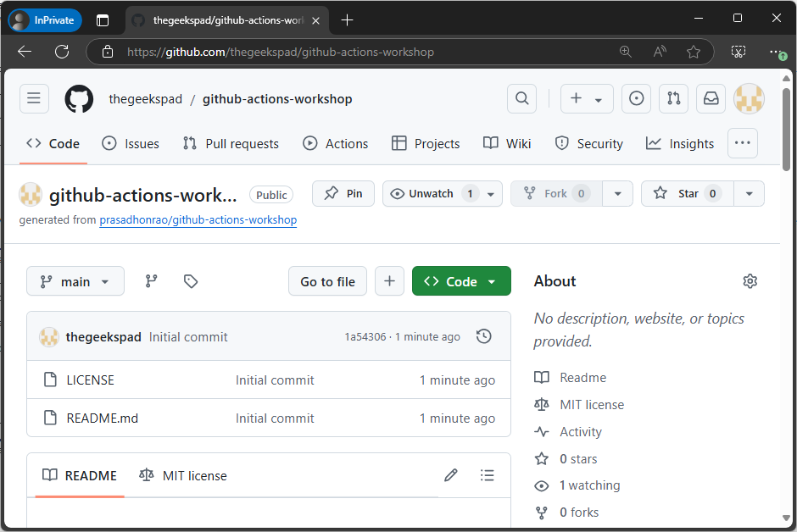The image size is (797, 532).
Task: Switch to the Security tab
Action: click(588, 144)
